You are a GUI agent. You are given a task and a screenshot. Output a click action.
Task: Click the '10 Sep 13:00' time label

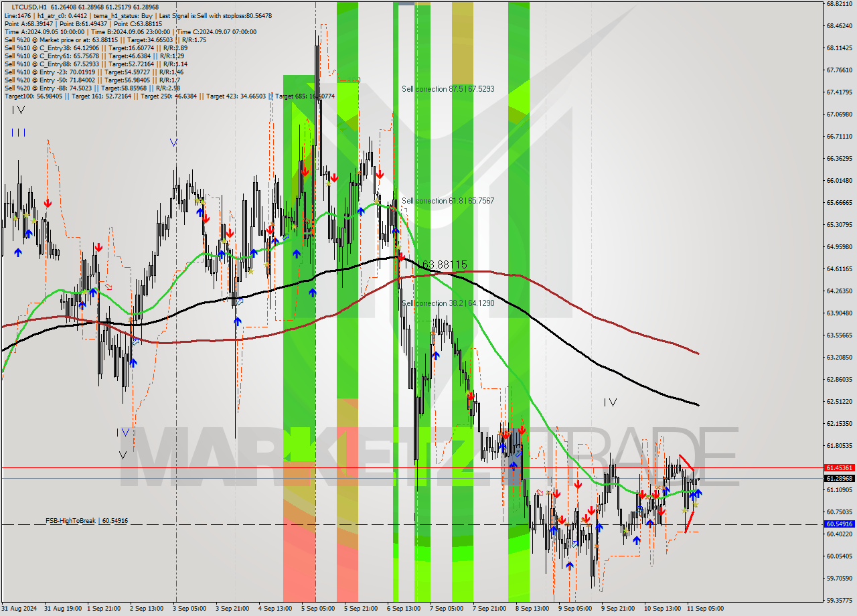pos(662,609)
